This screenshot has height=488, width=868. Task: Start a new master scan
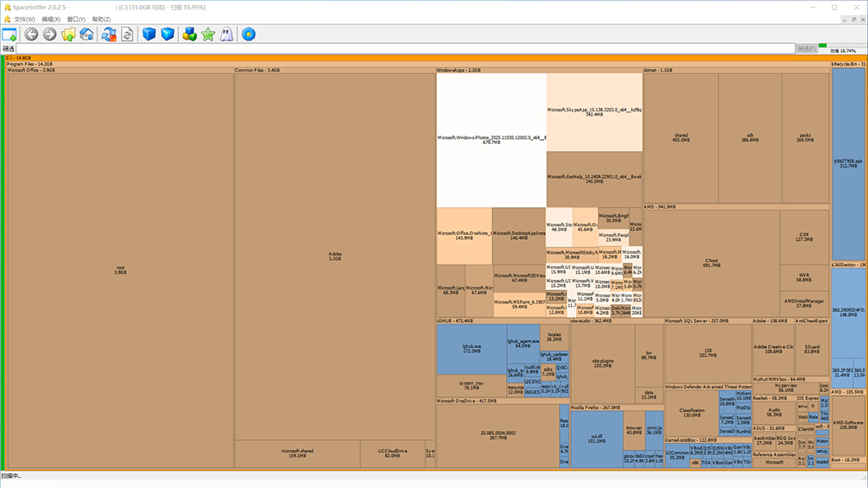108,34
